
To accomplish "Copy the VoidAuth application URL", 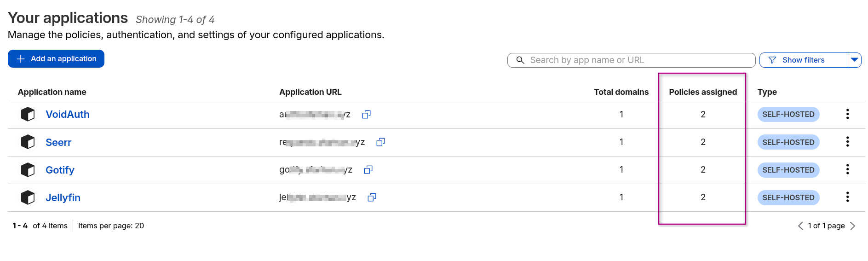I will tap(366, 114).
